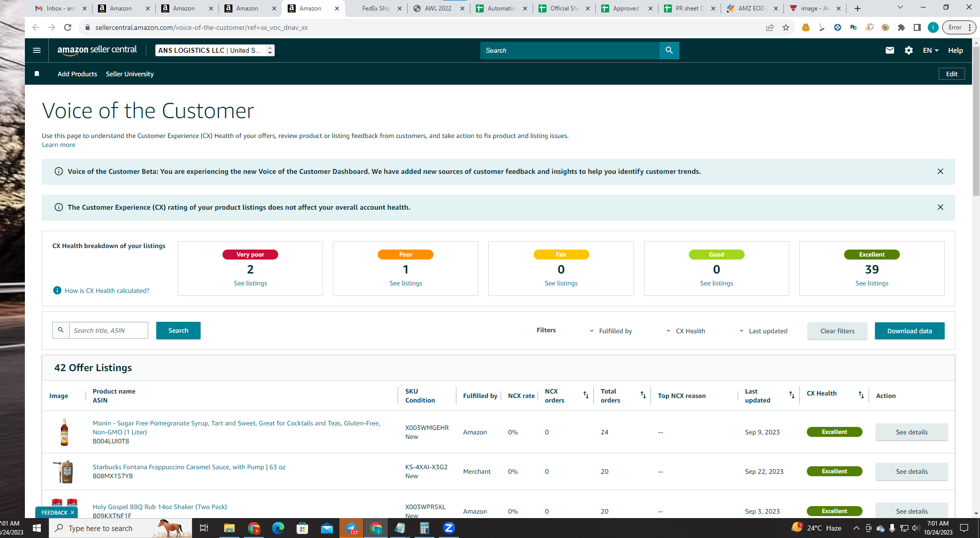See details for Starbucks Caramel Sauce

click(x=911, y=471)
